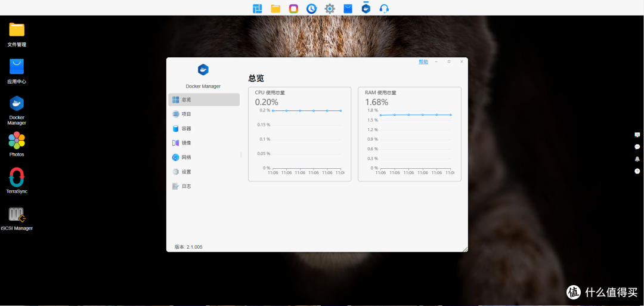Click the 0.20% CPU usage value
The height and width of the screenshot is (306, 644).
267,102
